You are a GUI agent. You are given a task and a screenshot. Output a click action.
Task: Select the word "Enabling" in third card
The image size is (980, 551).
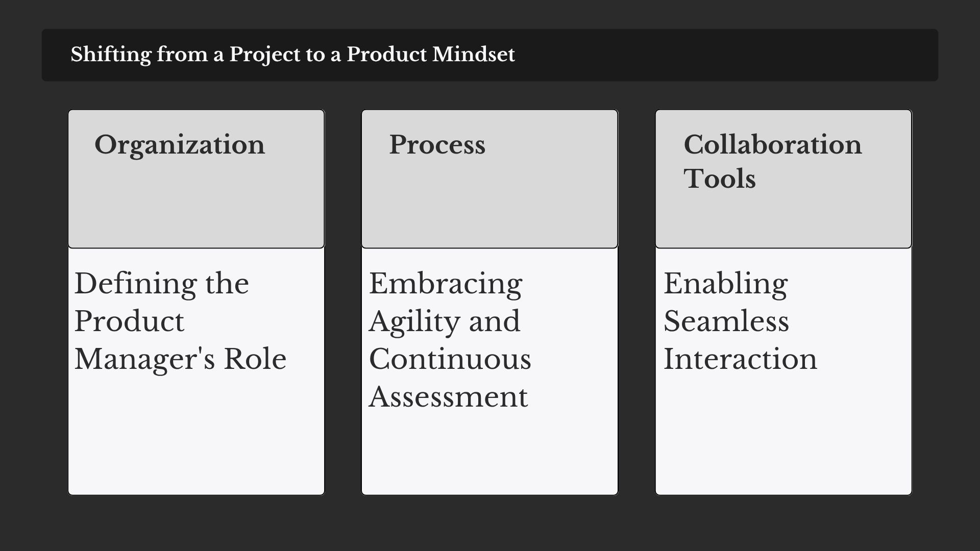pos(726,284)
